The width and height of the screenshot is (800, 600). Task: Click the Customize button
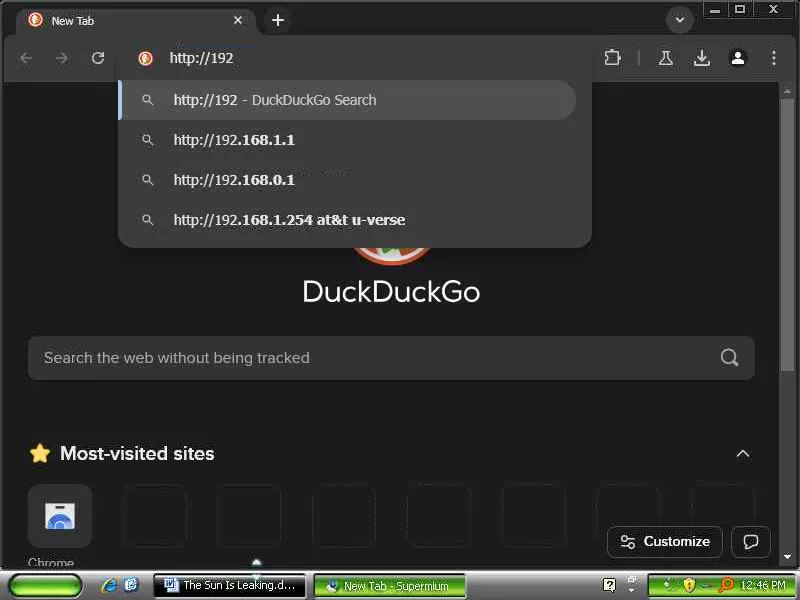click(665, 541)
